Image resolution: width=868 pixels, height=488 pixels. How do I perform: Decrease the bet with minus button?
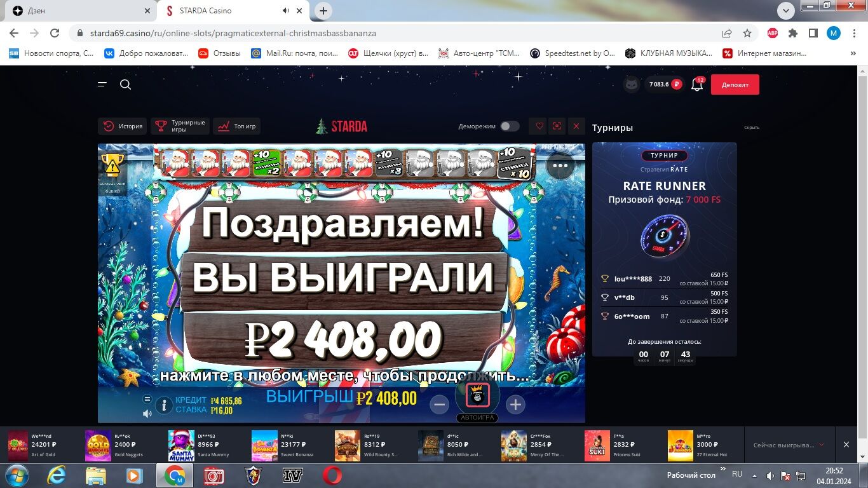coord(439,404)
